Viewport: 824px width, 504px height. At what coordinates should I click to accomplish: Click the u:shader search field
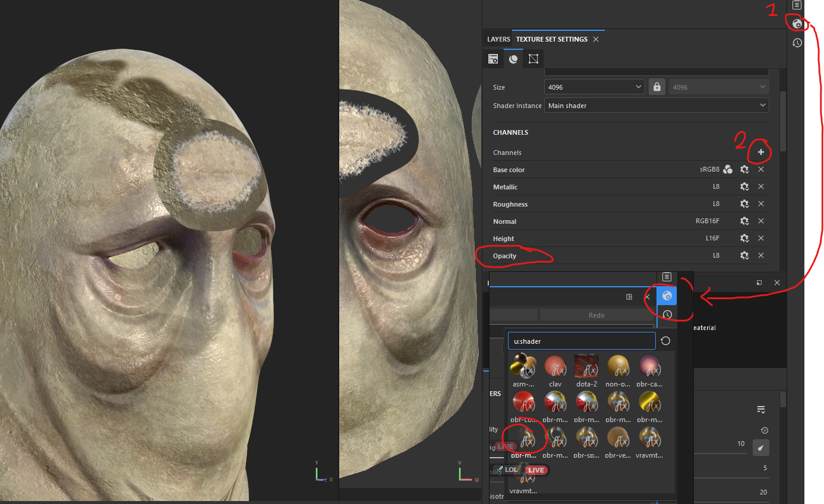tap(581, 341)
